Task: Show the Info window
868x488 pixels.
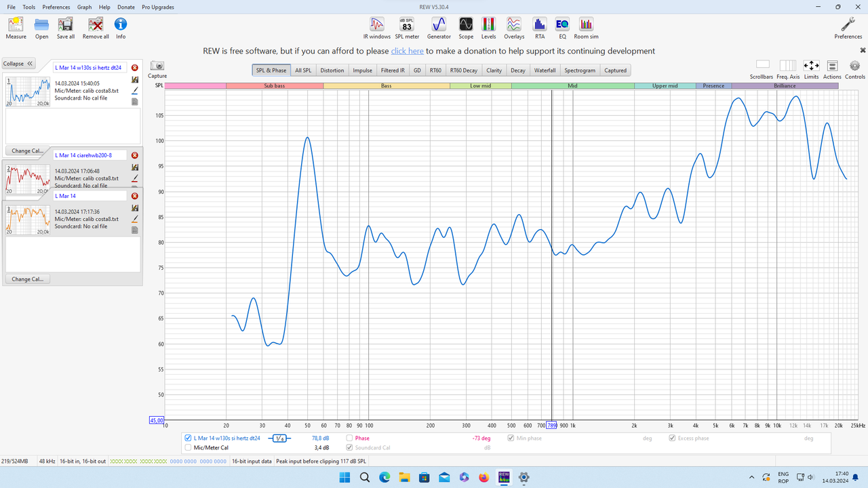Action: click(x=121, y=28)
